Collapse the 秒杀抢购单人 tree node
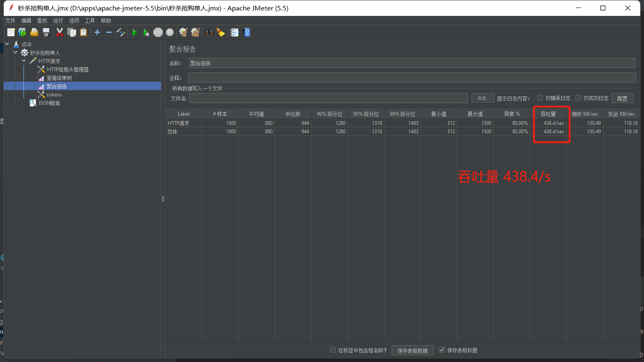Viewport: 644px width, 362px height. [x=16, y=52]
